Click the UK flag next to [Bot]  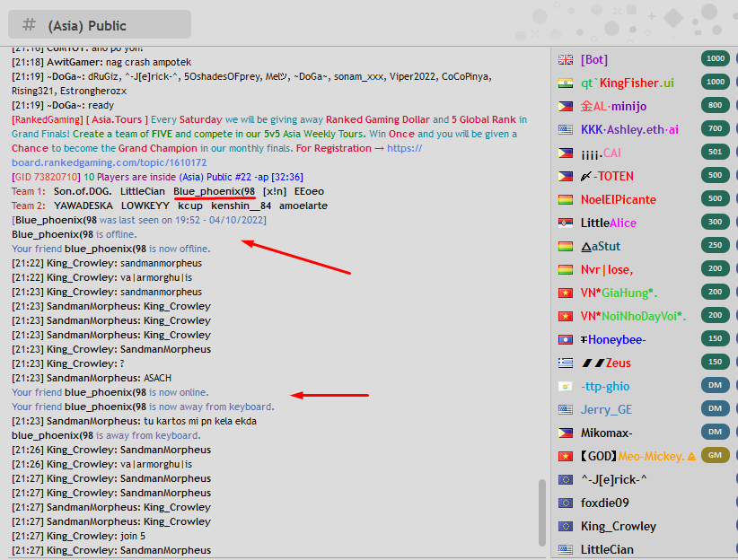(x=566, y=60)
